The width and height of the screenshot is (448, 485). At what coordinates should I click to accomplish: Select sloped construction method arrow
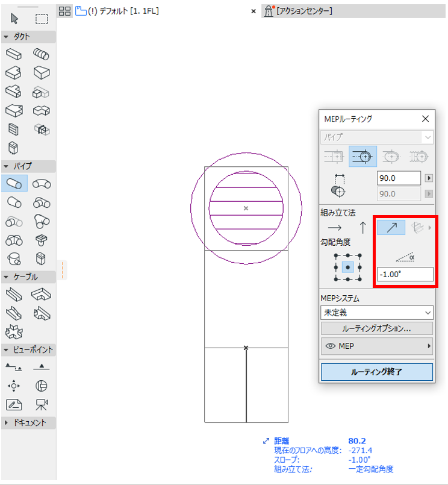(391, 227)
